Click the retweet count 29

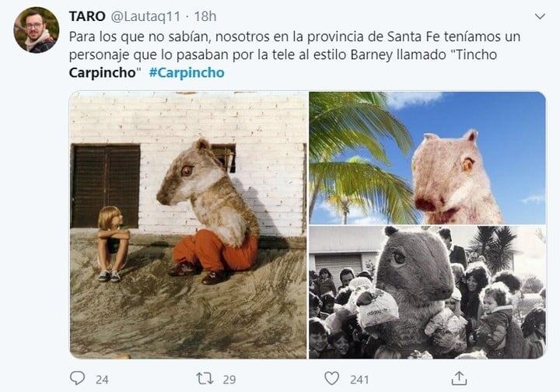point(229,380)
